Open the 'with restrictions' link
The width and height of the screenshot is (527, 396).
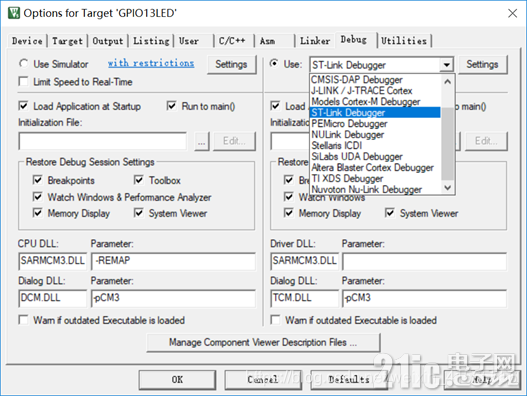point(151,63)
